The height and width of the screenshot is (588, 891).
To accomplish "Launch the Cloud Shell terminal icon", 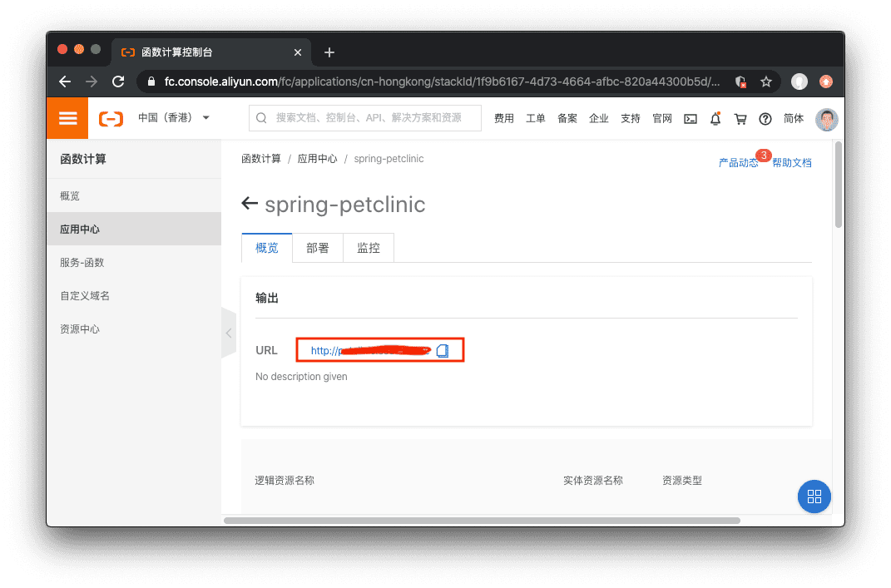I will click(x=691, y=119).
